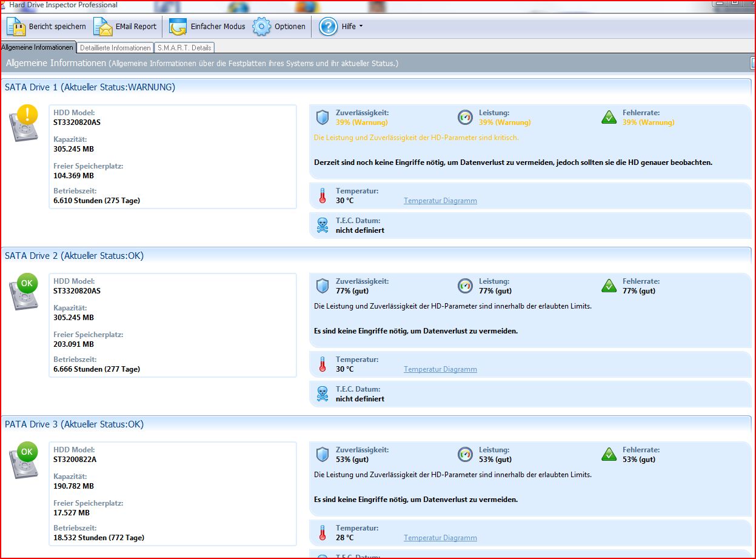
Task: Click the EMail Report button label
Action: 136,27
